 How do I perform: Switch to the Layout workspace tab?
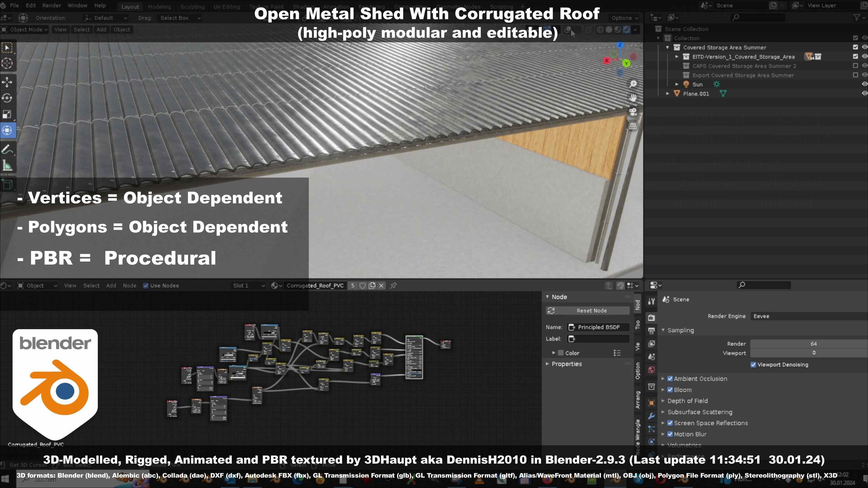[130, 6]
